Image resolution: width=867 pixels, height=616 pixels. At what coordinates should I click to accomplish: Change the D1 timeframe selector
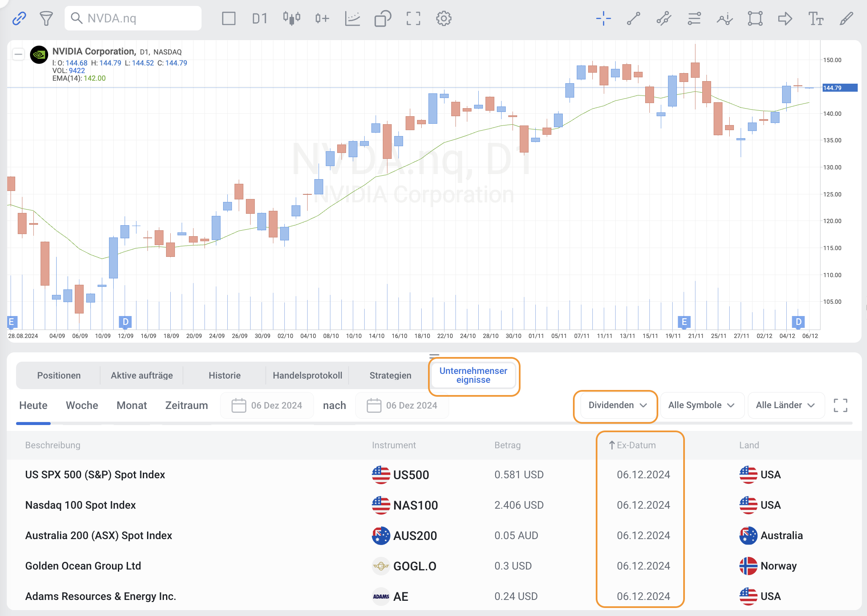(259, 18)
